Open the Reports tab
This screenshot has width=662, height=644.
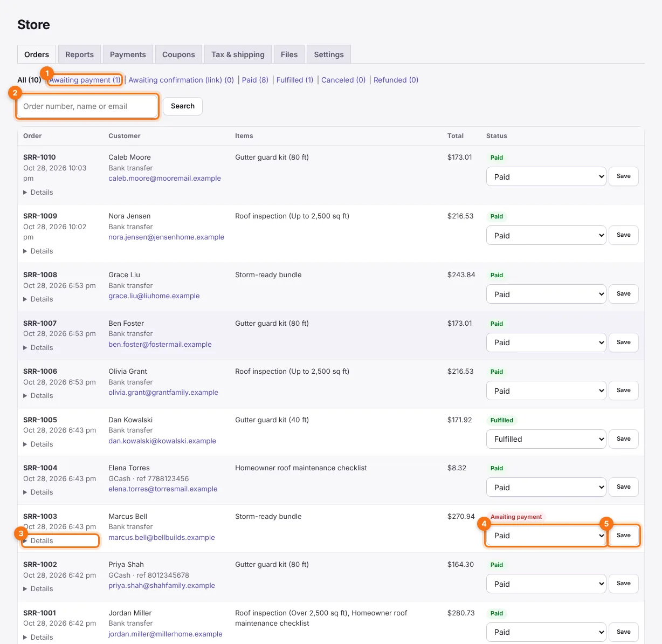coord(79,54)
